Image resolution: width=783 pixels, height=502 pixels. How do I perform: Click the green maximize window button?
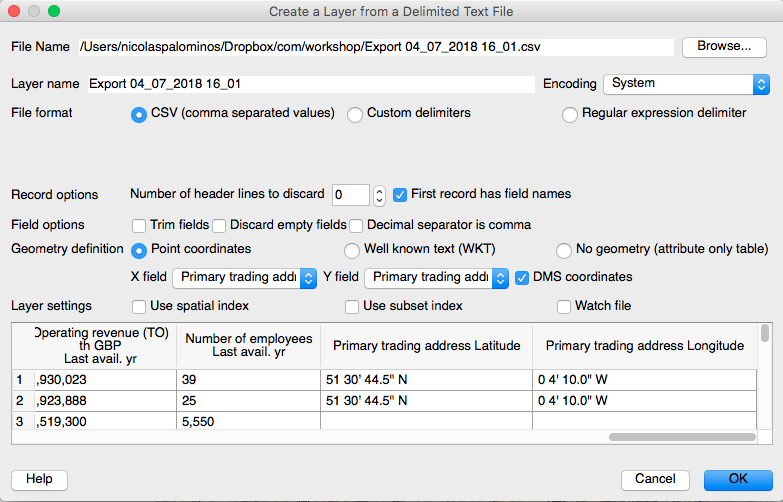[x=53, y=11]
